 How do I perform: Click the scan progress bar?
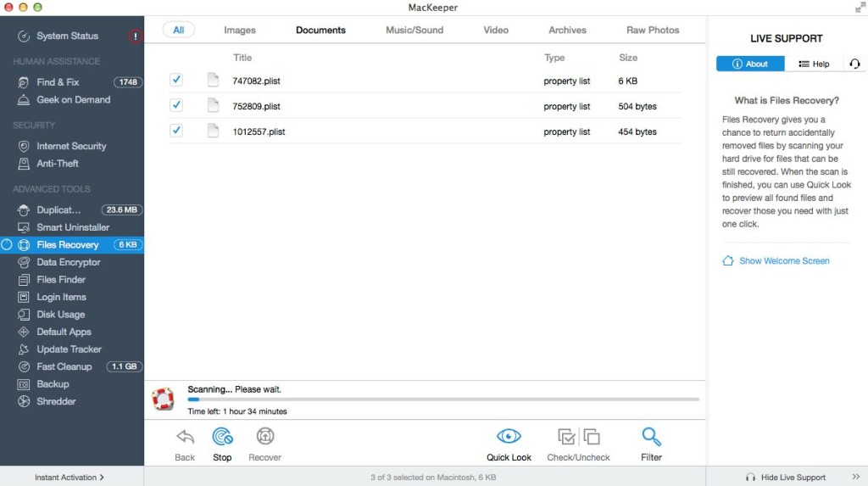pyautogui.click(x=443, y=399)
